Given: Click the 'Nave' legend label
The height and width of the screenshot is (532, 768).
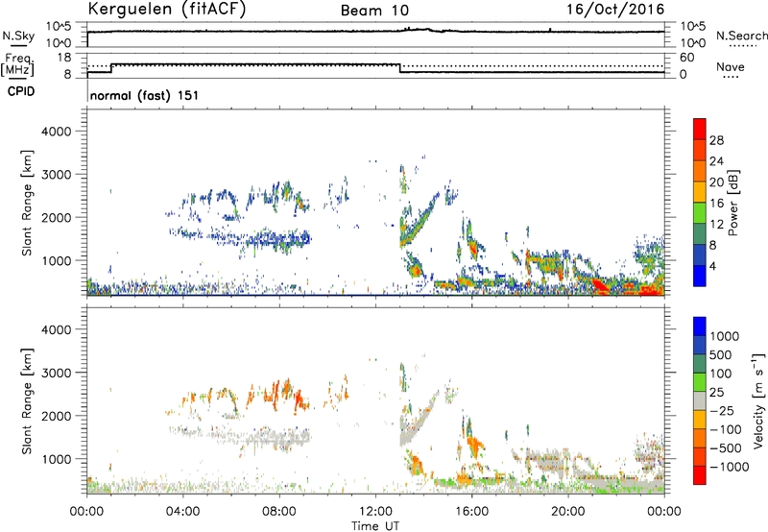Looking at the screenshot, I should pos(730,67).
